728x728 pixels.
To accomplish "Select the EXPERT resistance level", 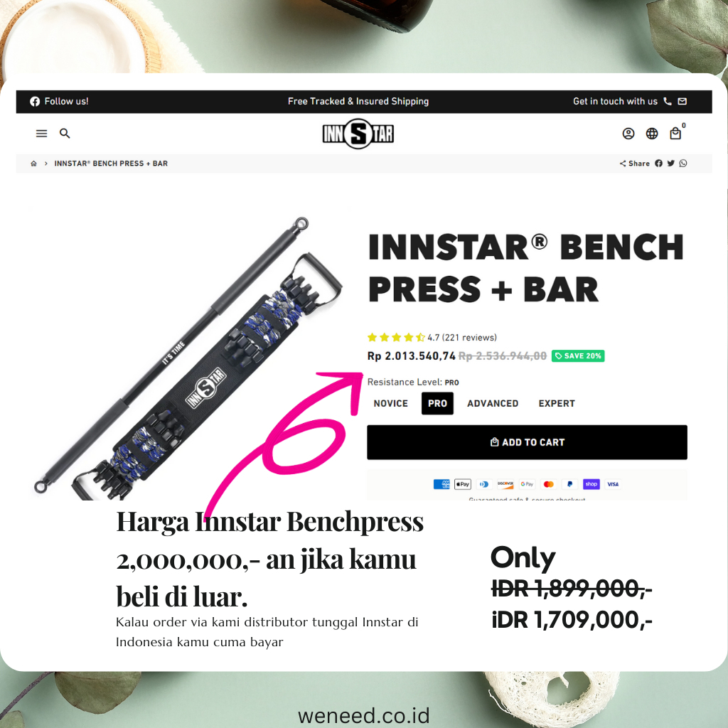I will tap(557, 404).
